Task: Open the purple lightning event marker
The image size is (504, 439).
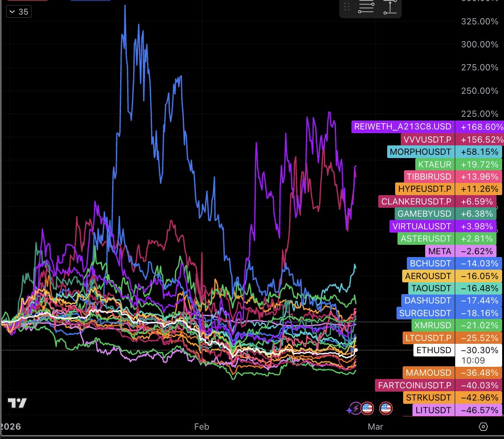Action: 356,409
